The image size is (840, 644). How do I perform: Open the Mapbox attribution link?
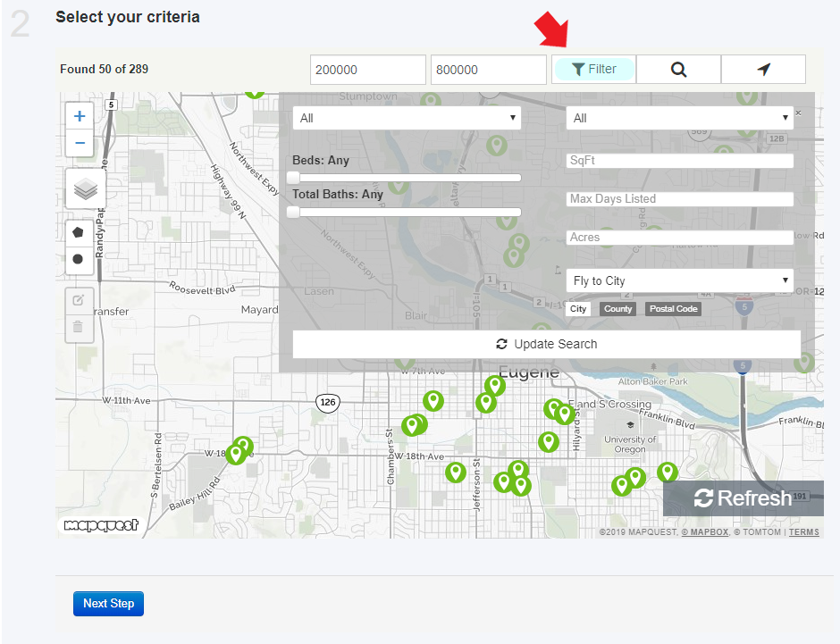click(x=704, y=532)
